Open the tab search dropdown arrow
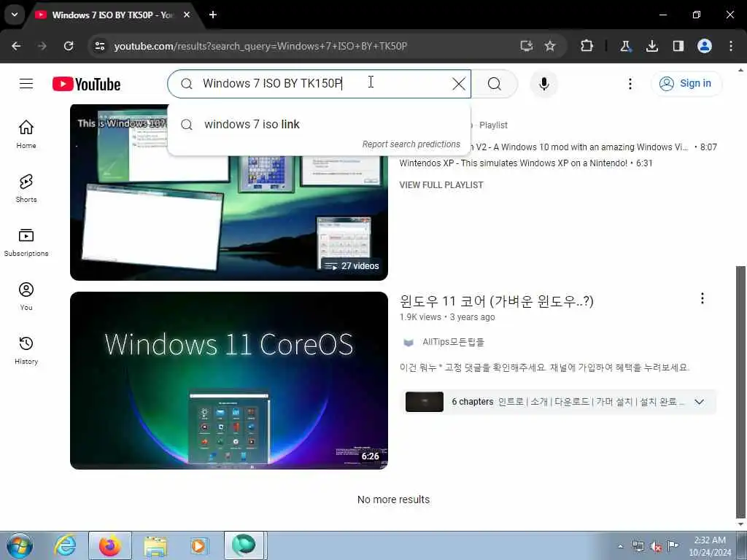The image size is (747, 560). (x=15, y=15)
